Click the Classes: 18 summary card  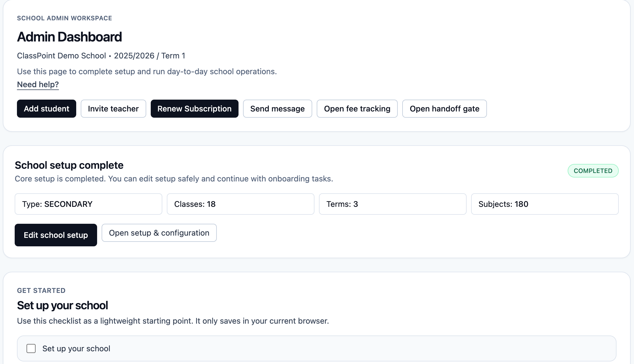coord(240,204)
